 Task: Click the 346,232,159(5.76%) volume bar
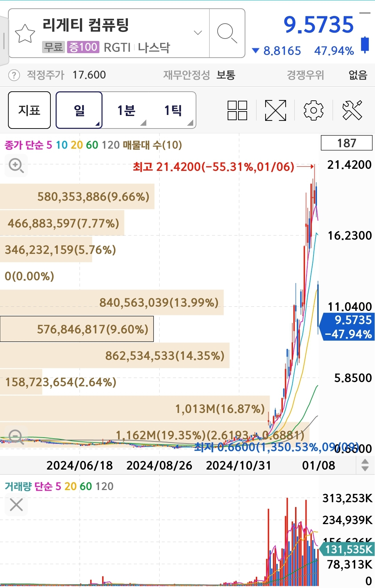(46, 249)
